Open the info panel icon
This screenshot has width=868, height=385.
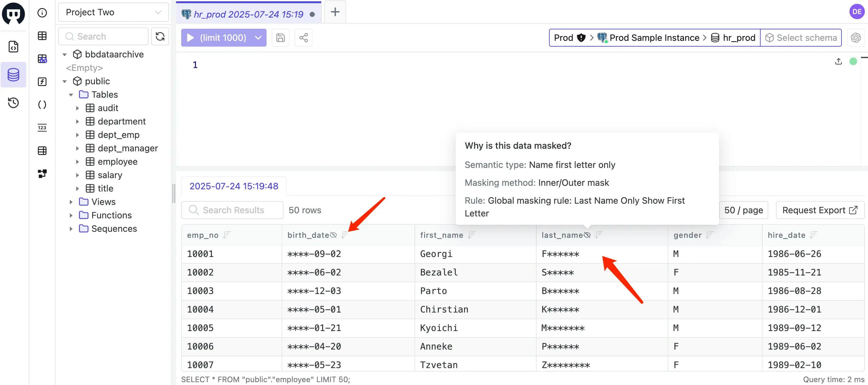point(42,13)
